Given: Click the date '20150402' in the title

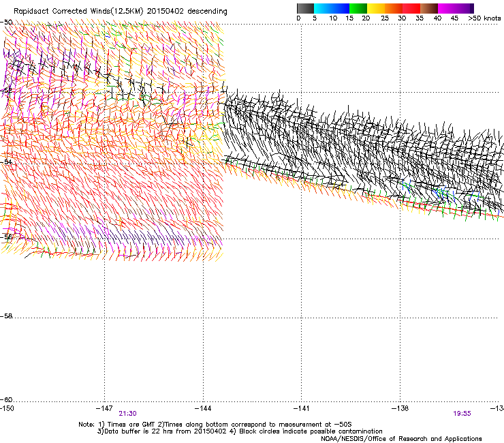Looking at the screenshot, I should pos(166,12).
